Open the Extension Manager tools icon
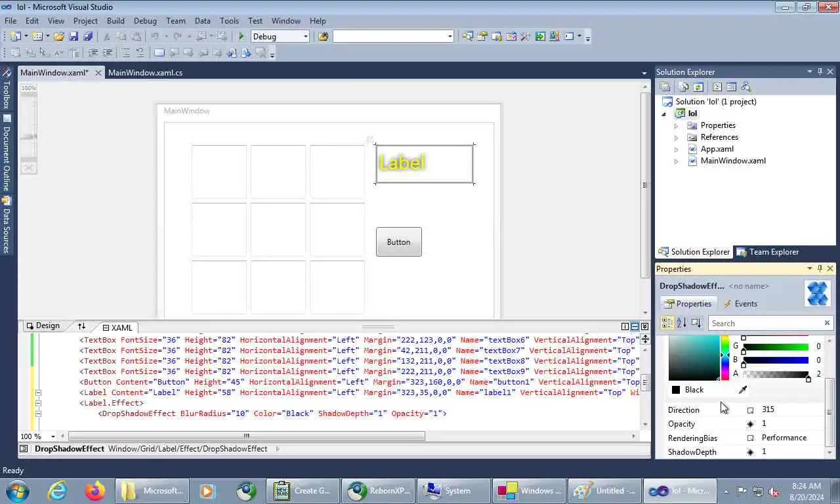Screen dimensions: 840x504 555,37
